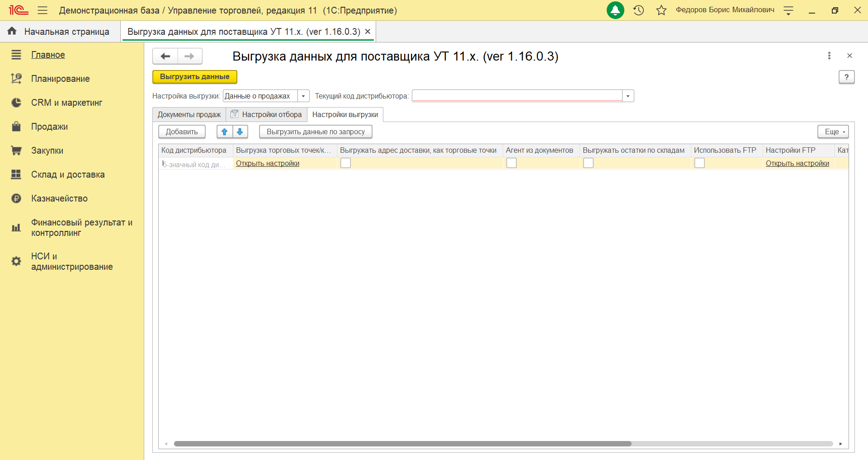The height and width of the screenshot is (460, 868).
Task: Click the Планирование section icon
Action: pyautogui.click(x=16, y=79)
